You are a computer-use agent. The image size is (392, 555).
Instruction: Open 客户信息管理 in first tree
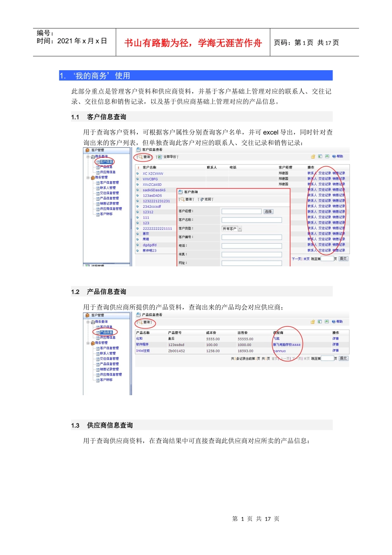[109, 183]
